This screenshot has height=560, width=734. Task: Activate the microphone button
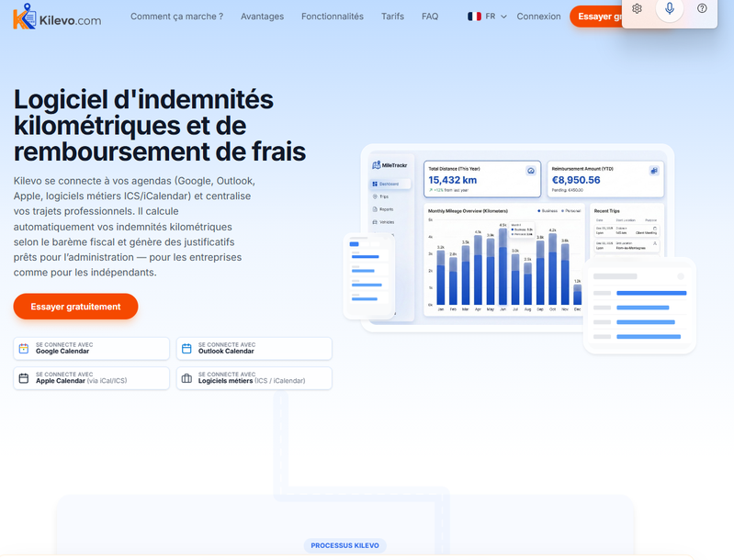[670, 8]
